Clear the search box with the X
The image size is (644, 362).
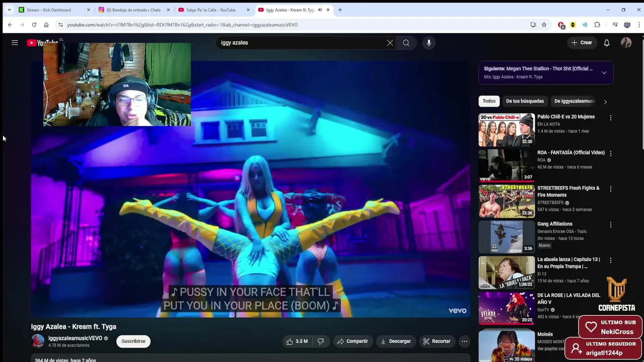click(x=390, y=43)
